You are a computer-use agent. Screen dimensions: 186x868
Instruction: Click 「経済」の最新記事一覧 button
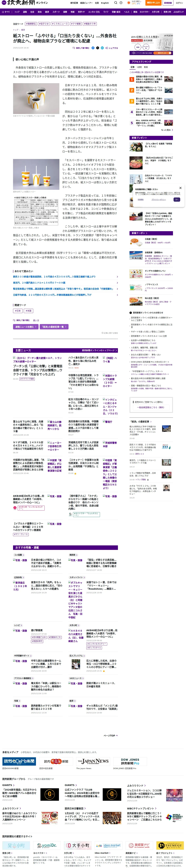coord(54,327)
